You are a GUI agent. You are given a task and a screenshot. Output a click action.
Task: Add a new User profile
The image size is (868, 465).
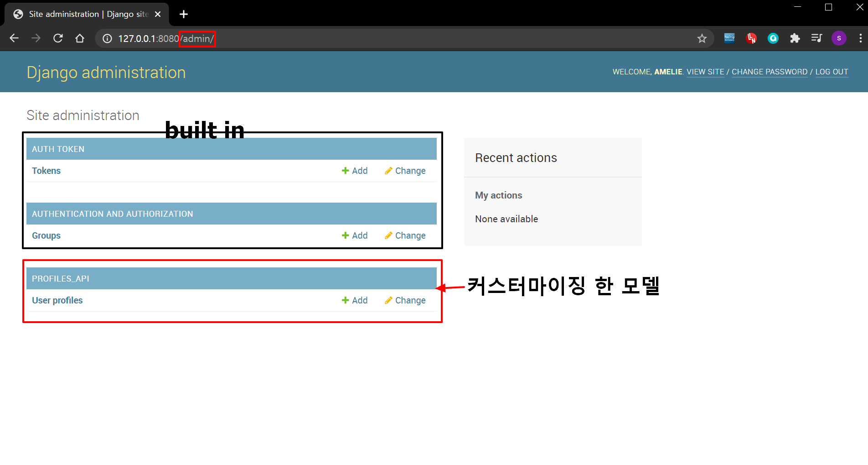pos(355,300)
